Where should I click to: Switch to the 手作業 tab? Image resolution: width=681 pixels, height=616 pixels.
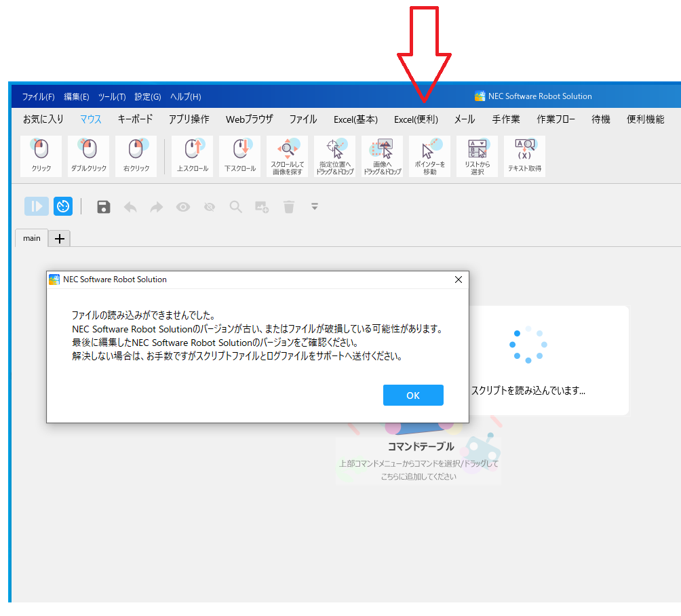[x=506, y=119]
